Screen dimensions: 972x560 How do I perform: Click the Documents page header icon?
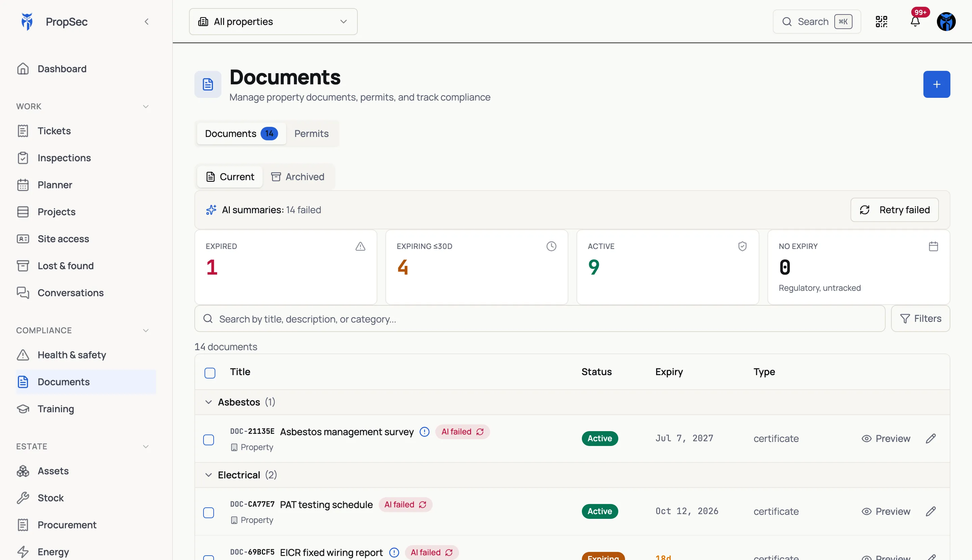[x=208, y=84]
